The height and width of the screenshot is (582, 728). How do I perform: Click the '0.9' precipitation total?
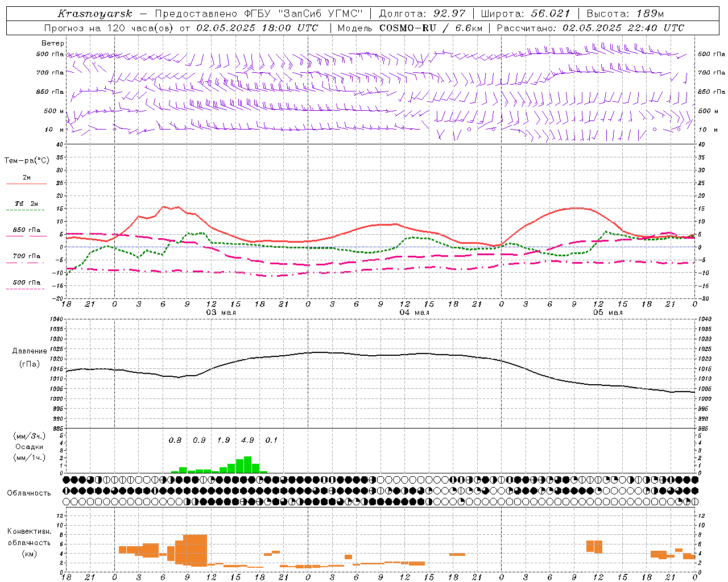click(x=199, y=440)
